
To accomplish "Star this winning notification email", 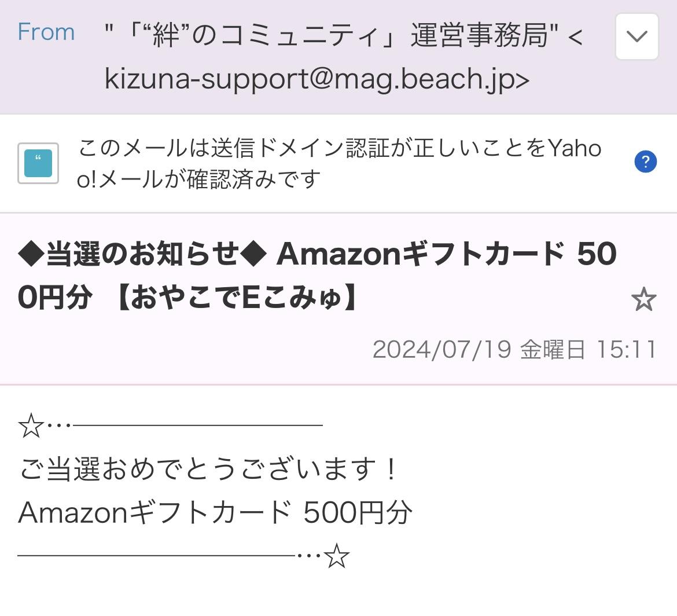I will (643, 300).
